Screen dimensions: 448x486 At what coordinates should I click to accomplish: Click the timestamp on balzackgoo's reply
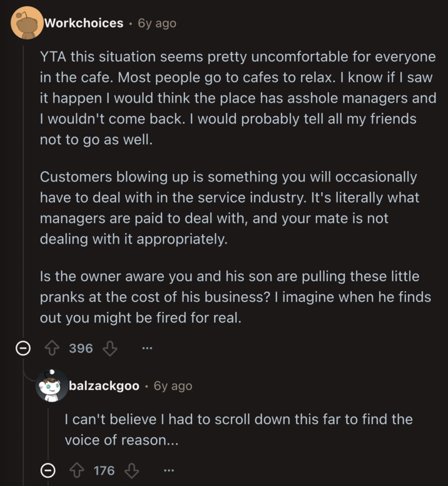pos(173,386)
